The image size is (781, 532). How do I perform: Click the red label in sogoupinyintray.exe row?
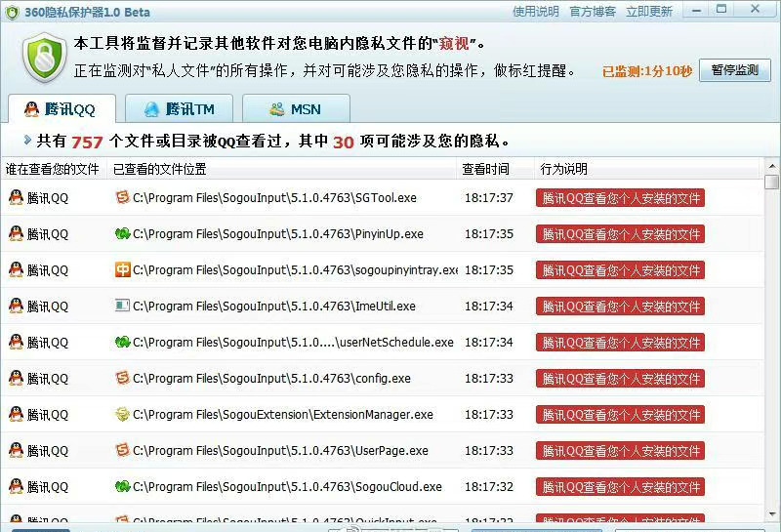click(620, 270)
